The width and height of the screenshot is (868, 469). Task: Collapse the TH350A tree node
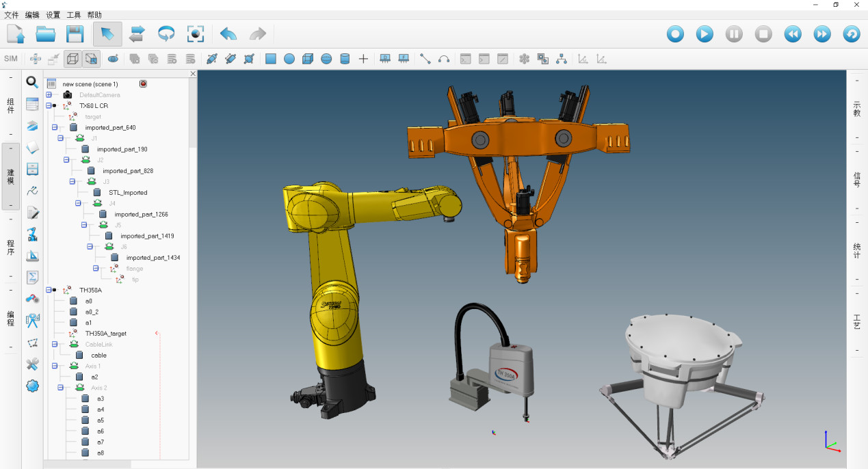49,290
